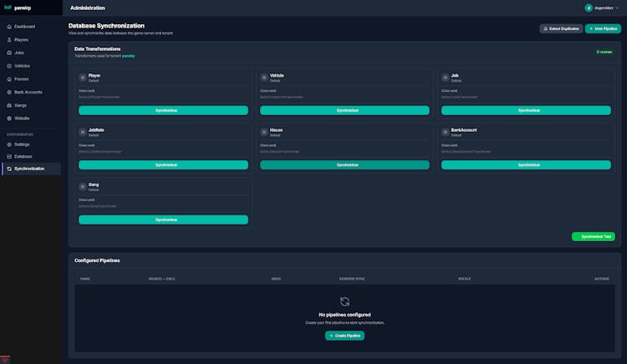Click the Synchroniser Tout button
The image size is (627, 364).
(593, 236)
